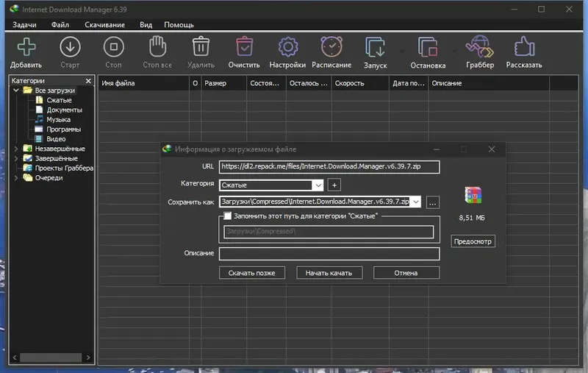Click the sidebar scroll left arrow

[15, 358]
